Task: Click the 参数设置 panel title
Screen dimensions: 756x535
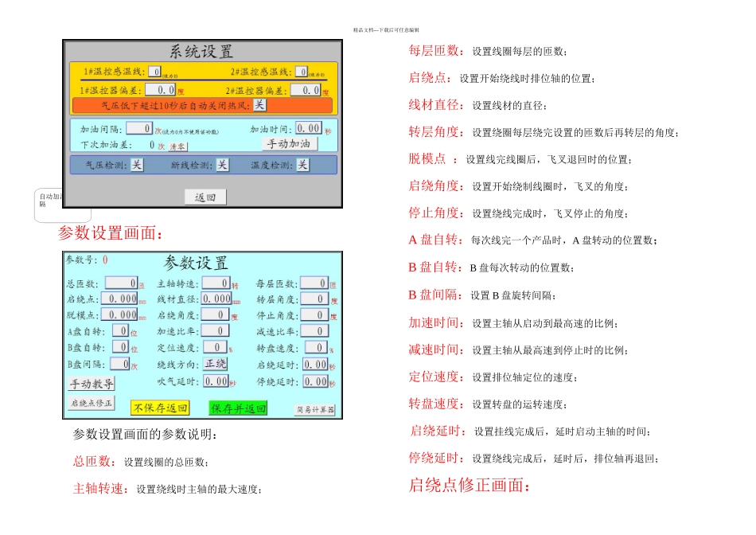Action: (195, 263)
